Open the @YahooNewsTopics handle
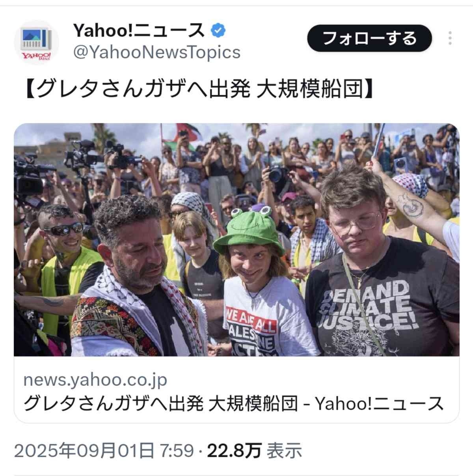Image resolution: width=473 pixels, height=476 pixels. tap(156, 52)
